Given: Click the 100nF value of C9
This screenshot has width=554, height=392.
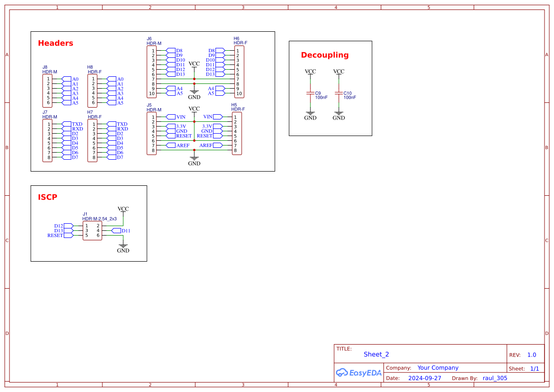Looking at the screenshot, I should click(321, 98).
